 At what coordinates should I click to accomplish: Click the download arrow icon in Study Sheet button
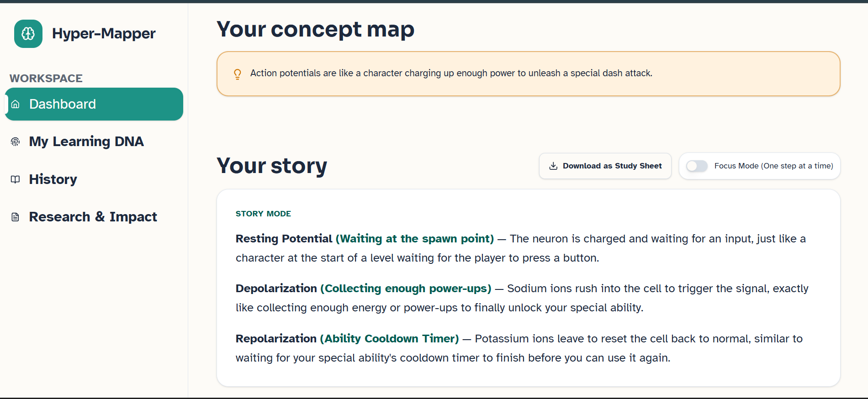click(x=553, y=166)
